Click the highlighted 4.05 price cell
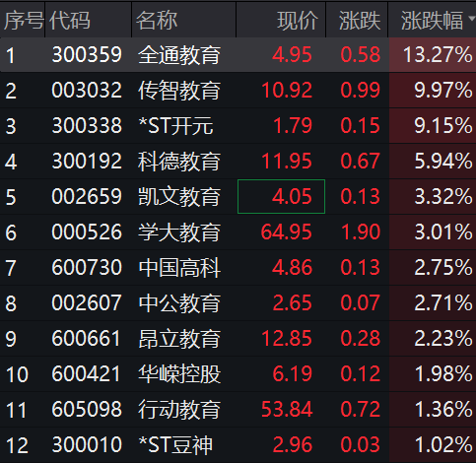This screenshot has width=476, height=463. tap(281, 196)
